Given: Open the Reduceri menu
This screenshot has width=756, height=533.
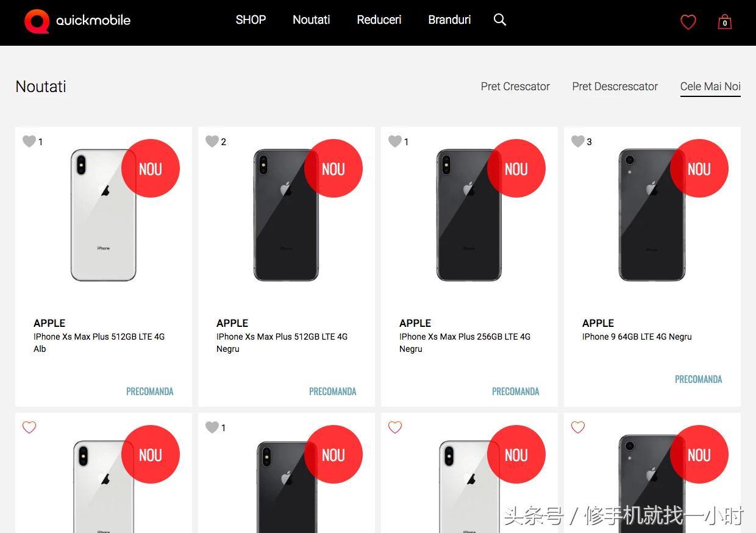Looking at the screenshot, I should pyautogui.click(x=379, y=20).
